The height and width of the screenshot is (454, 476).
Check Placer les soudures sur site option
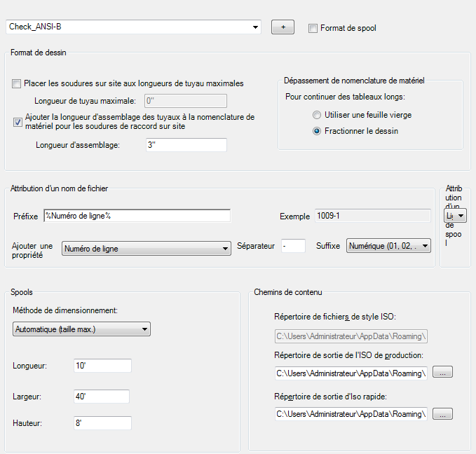[17, 83]
